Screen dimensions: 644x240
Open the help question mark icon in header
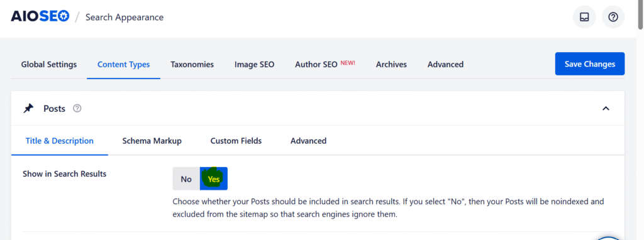tap(613, 17)
